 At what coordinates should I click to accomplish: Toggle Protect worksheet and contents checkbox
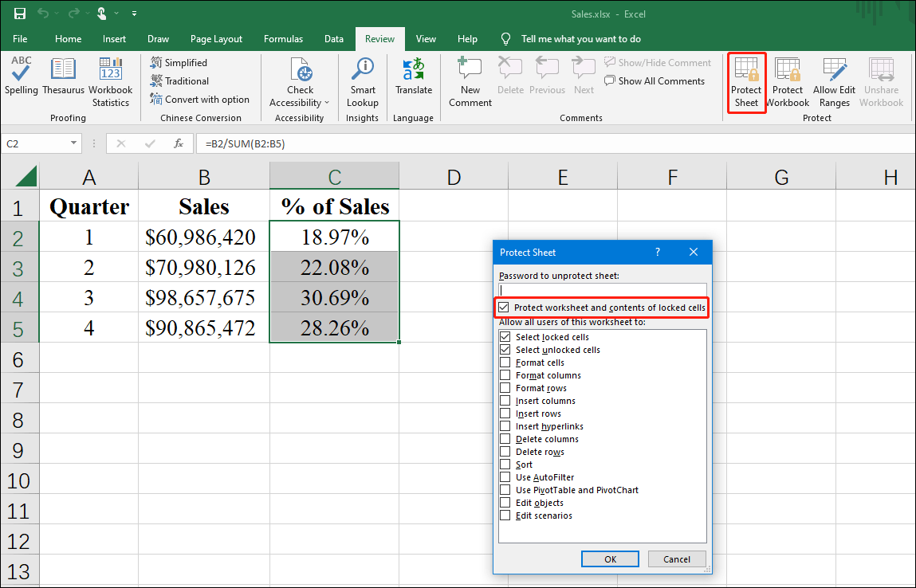504,307
